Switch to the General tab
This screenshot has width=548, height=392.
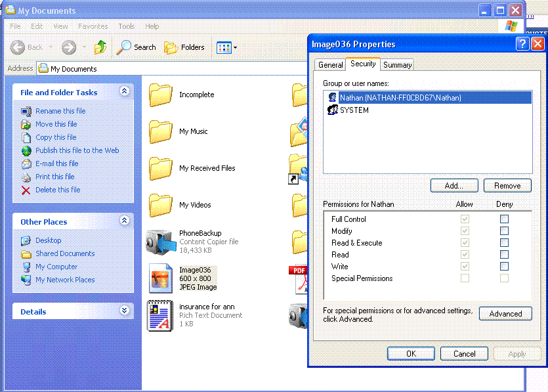[x=330, y=65]
